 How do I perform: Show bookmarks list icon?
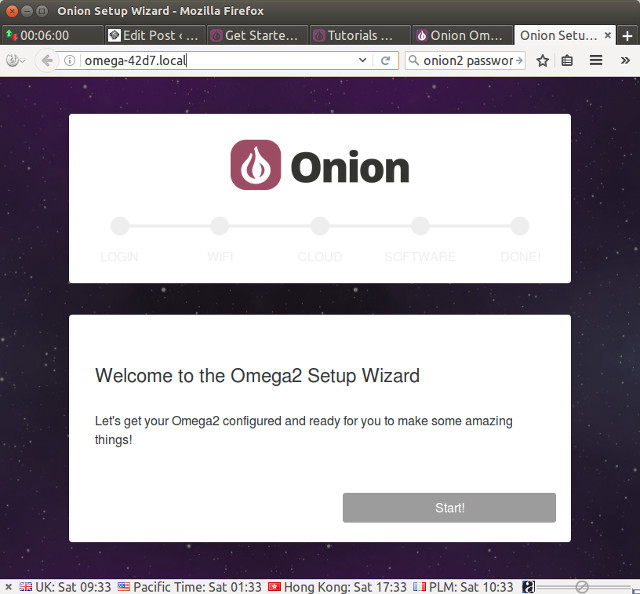click(567, 61)
